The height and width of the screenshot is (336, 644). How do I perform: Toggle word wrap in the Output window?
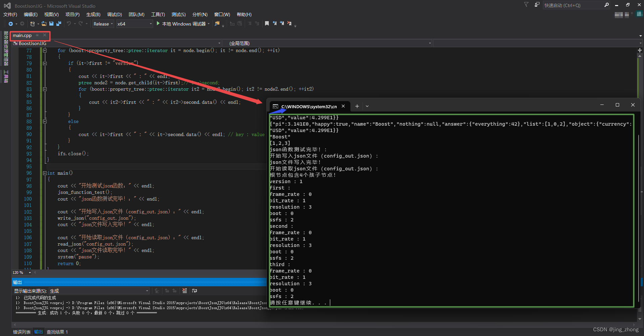pos(195,291)
